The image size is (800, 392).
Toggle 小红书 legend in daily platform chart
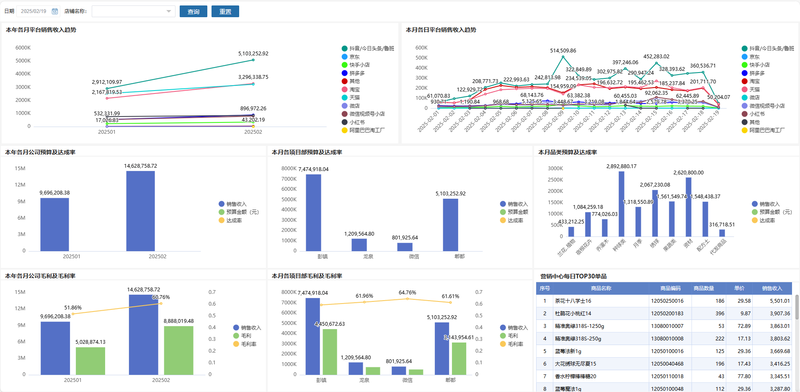753,114
